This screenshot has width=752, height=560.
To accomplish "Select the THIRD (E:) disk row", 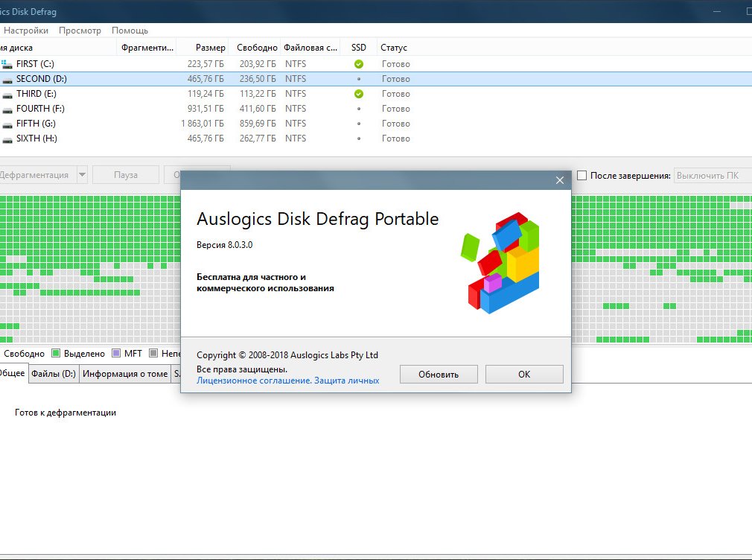I will point(376,94).
